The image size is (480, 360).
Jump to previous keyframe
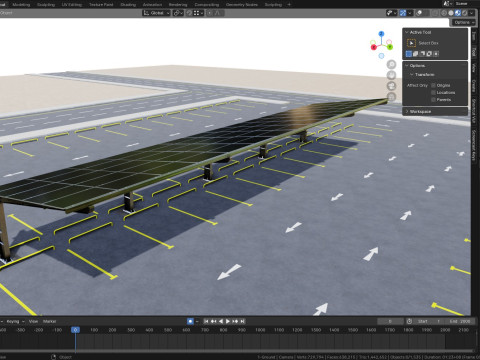[213, 321]
